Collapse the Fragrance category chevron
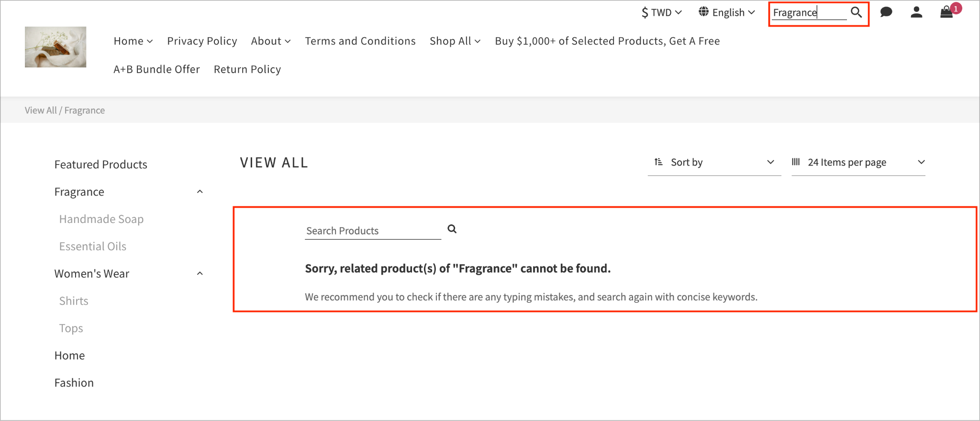Screen dimensions: 980x421 (x=200, y=192)
